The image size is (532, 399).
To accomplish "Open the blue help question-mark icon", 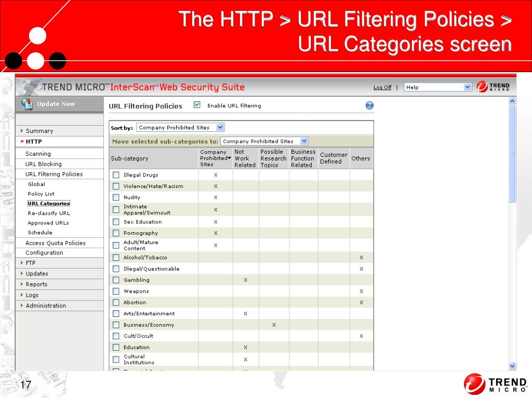I will (369, 105).
